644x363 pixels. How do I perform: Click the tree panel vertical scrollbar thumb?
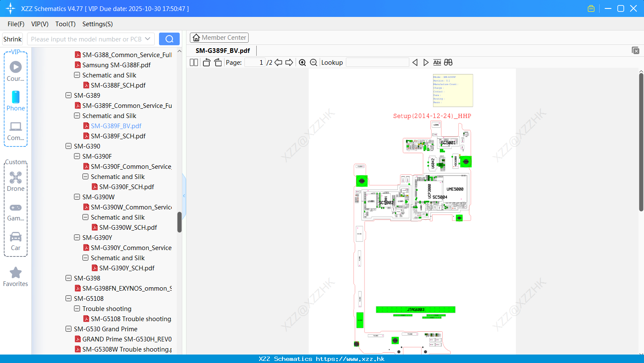(x=179, y=222)
